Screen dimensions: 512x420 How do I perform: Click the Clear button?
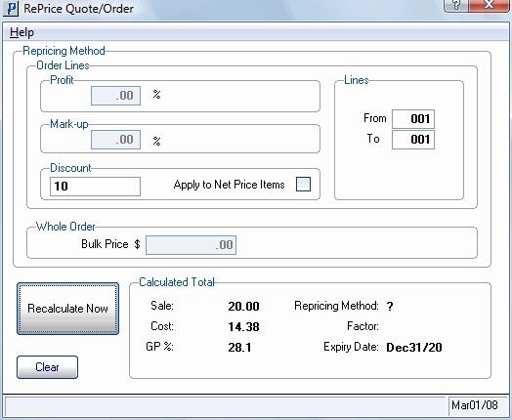pos(47,367)
